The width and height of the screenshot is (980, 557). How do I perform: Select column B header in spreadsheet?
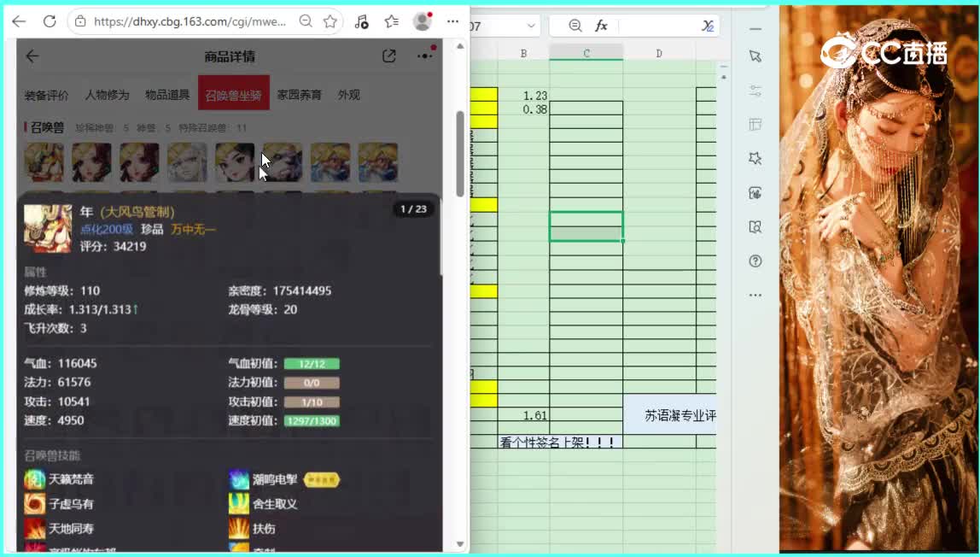524,53
